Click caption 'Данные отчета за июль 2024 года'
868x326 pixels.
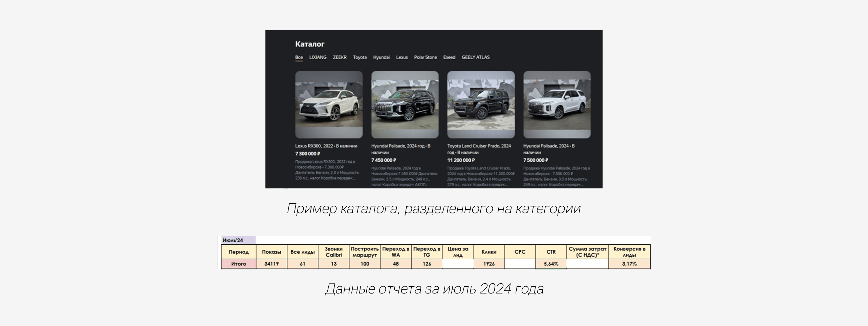[434, 289]
